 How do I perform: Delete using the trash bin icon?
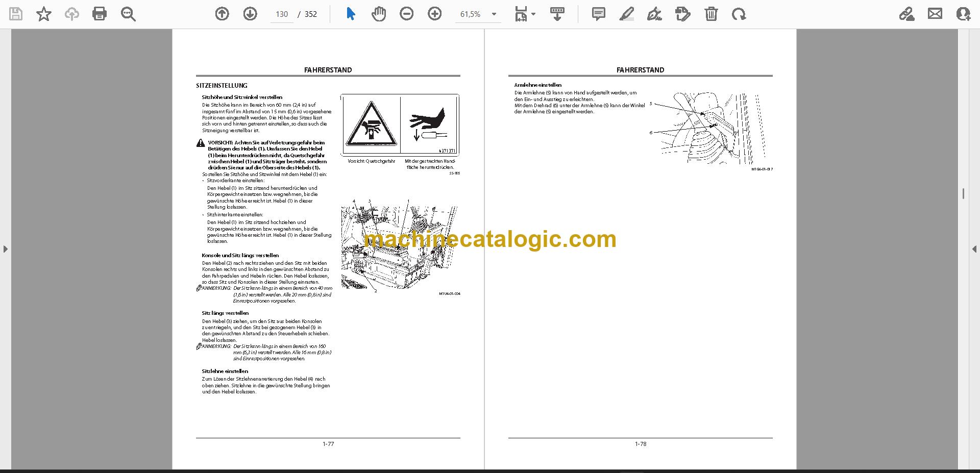(711, 14)
